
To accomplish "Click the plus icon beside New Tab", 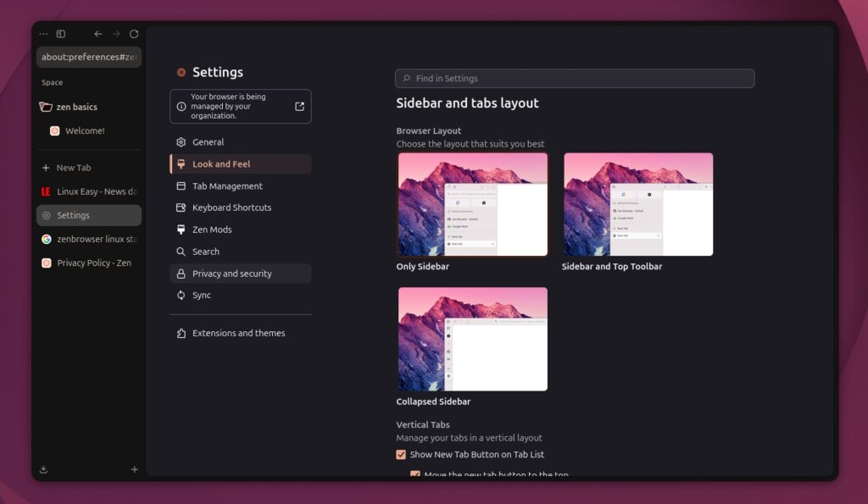I will tap(46, 168).
